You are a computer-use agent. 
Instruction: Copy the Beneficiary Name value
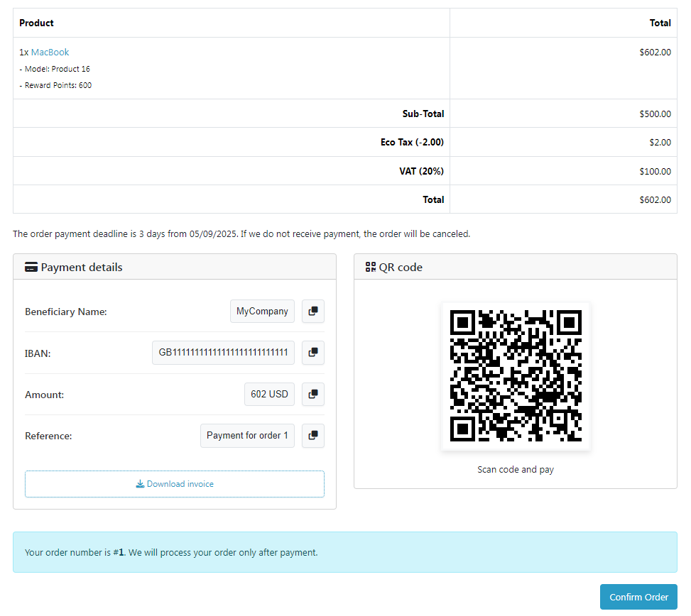(313, 312)
